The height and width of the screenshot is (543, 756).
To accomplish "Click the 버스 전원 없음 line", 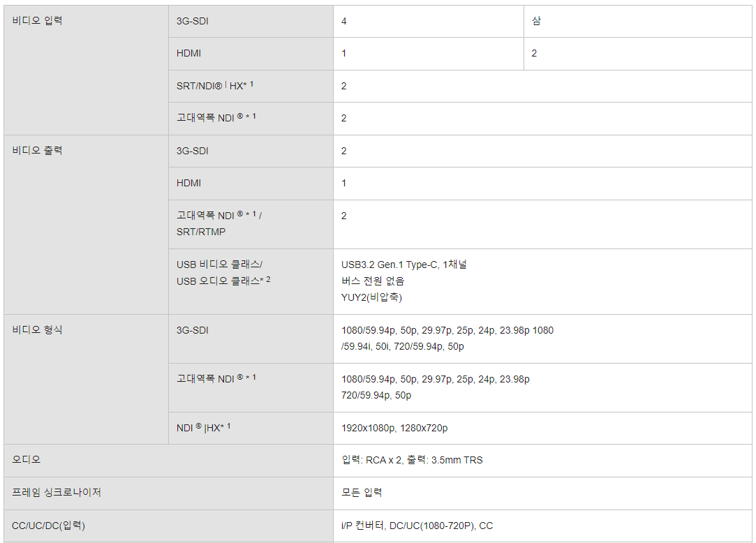I will [373, 281].
